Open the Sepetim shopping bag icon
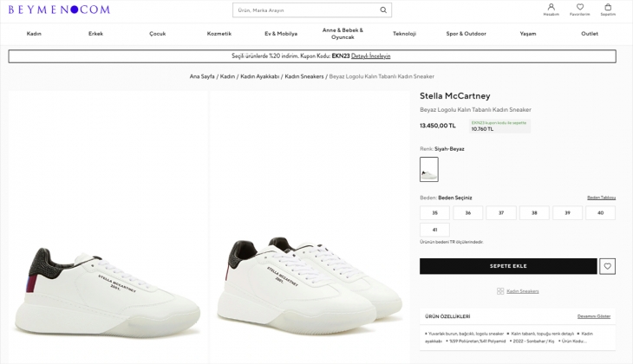 click(x=608, y=9)
